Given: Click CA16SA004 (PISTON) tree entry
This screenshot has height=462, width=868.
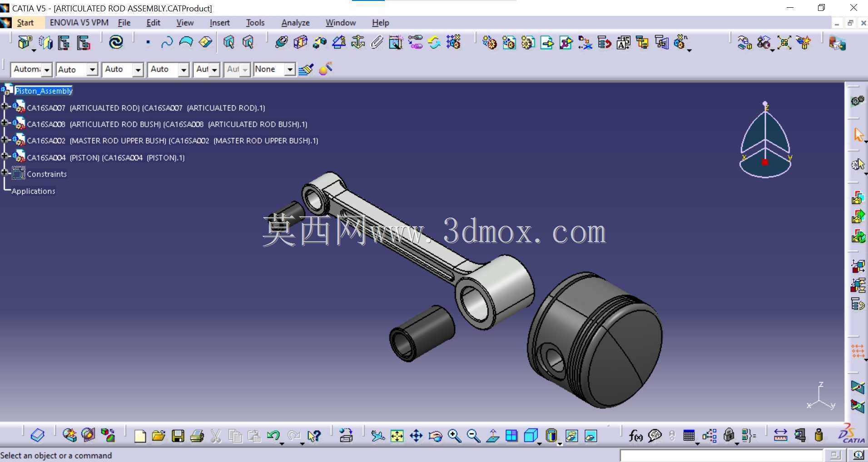Looking at the screenshot, I should tap(106, 158).
